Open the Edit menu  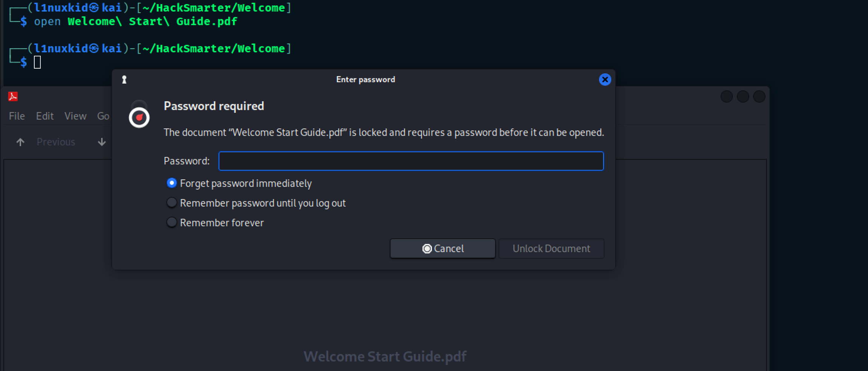point(45,116)
